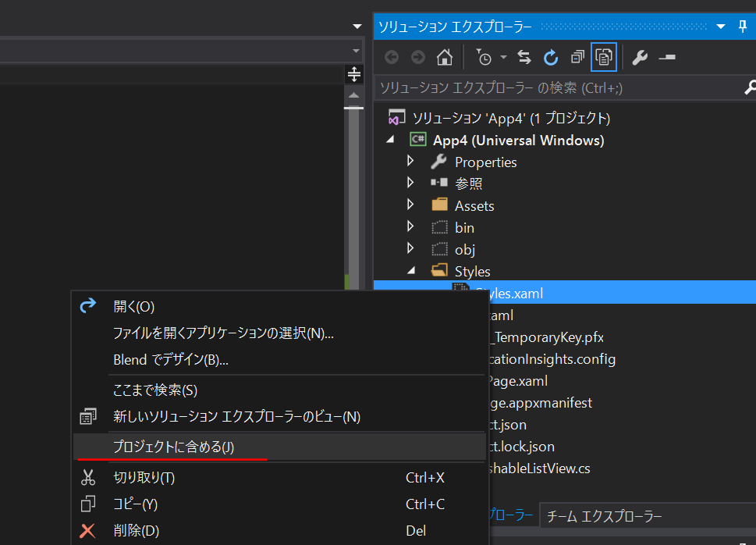Screen dimensions: 756x545
Task: Expand the Assets folder
Action: (x=410, y=205)
